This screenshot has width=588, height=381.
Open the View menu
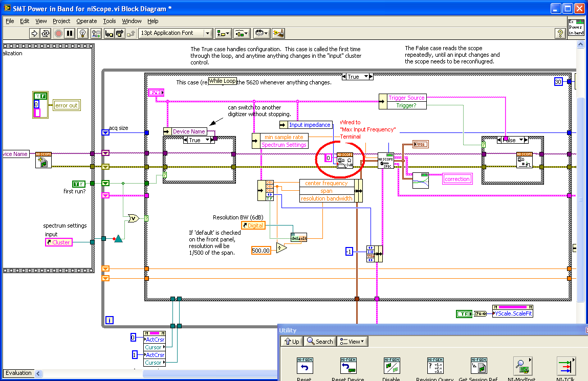click(41, 21)
